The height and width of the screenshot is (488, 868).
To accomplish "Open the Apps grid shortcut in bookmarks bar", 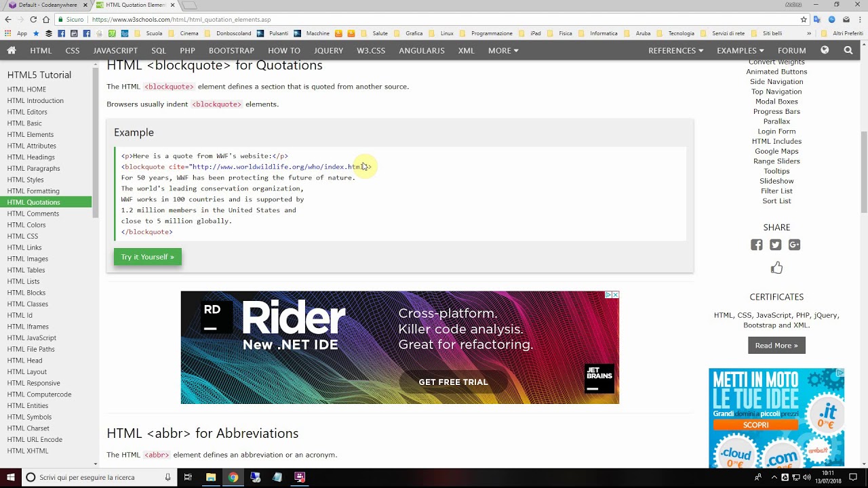I will (x=7, y=33).
